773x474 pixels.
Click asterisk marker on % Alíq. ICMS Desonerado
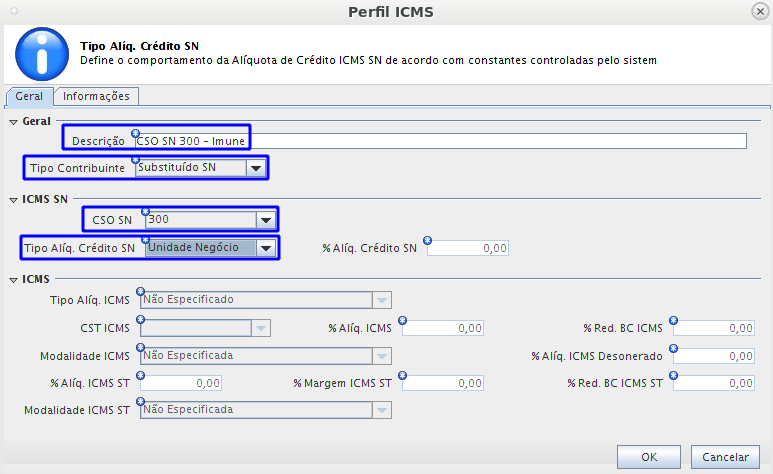point(673,349)
